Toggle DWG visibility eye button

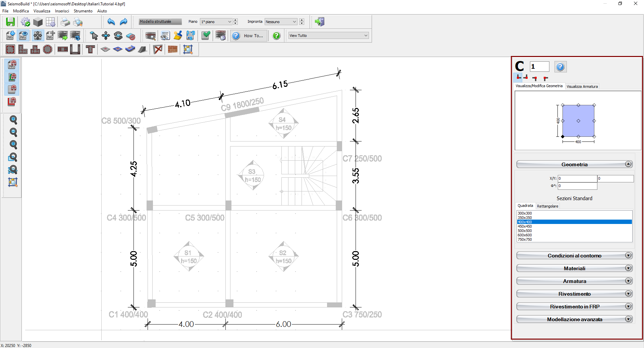(23, 36)
